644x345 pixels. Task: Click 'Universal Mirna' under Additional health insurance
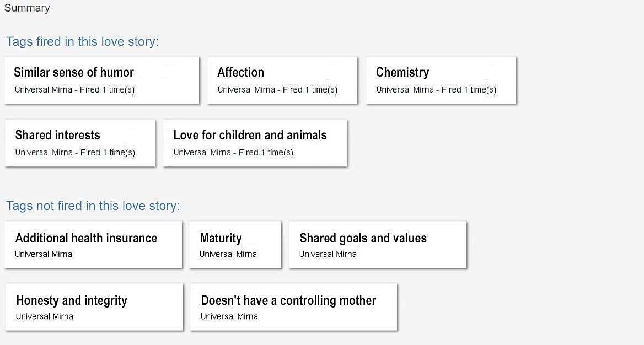[44, 254]
